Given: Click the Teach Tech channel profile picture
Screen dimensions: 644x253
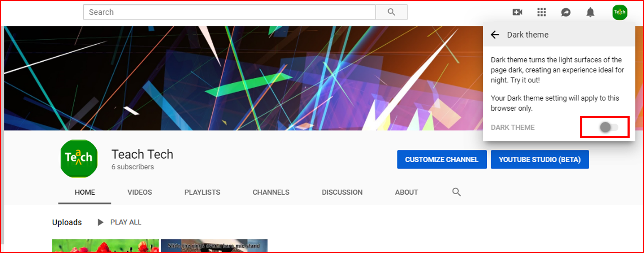Looking at the screenshot, I should point(79,159).
